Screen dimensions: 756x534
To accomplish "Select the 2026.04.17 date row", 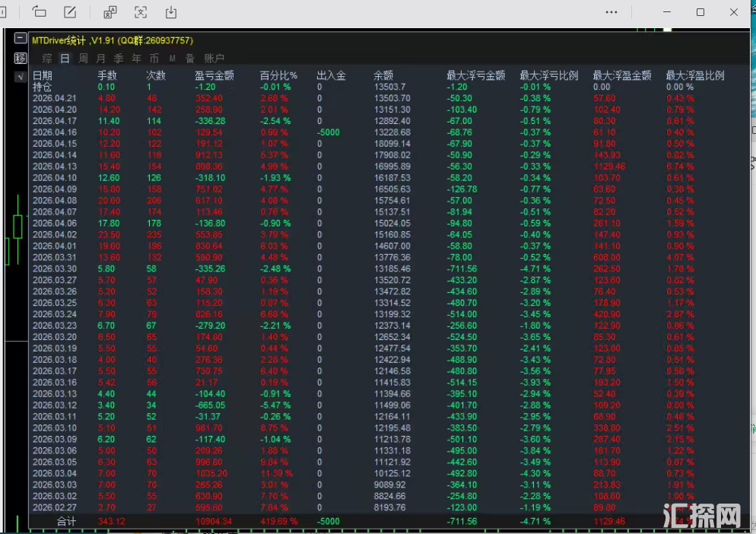I will pyautogui.click(x=55, y=121).
